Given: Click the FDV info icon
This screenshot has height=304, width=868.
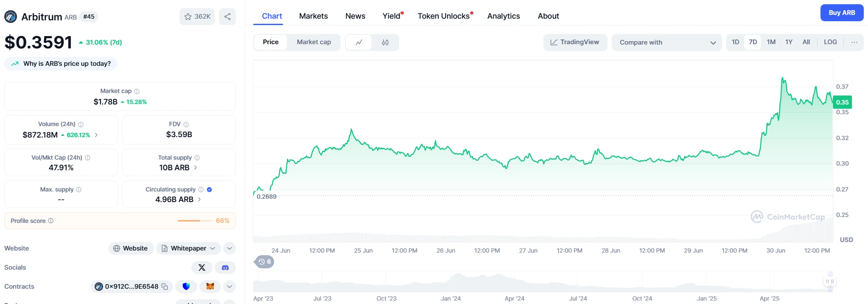Looking at the screenshot, I should 186,124.
